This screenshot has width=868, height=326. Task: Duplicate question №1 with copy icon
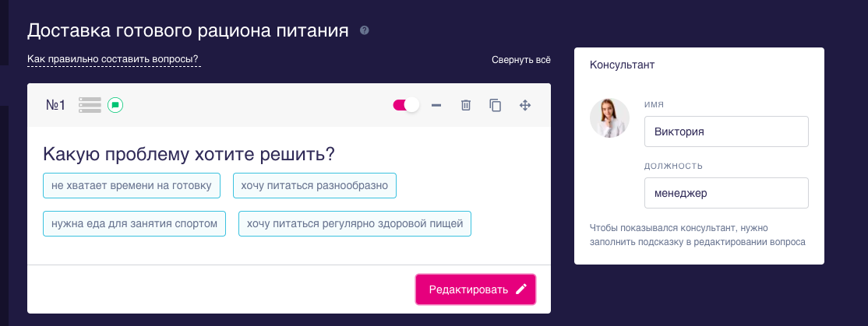(495, 105)
